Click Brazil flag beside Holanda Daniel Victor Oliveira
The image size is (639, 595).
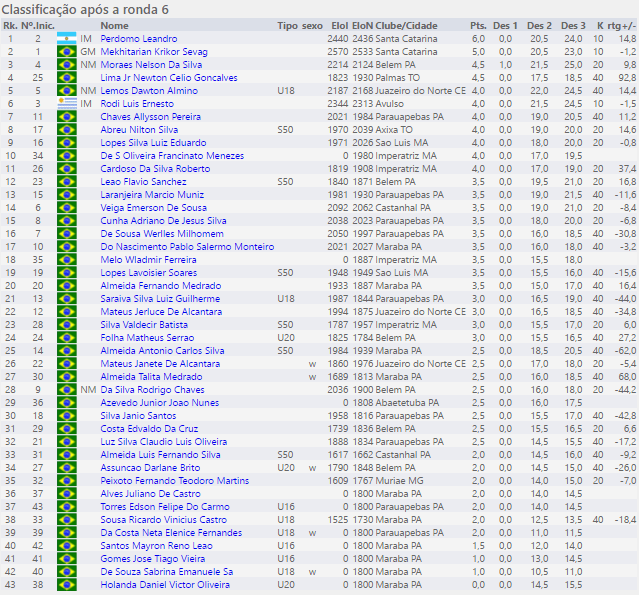(x=68, y=584)
